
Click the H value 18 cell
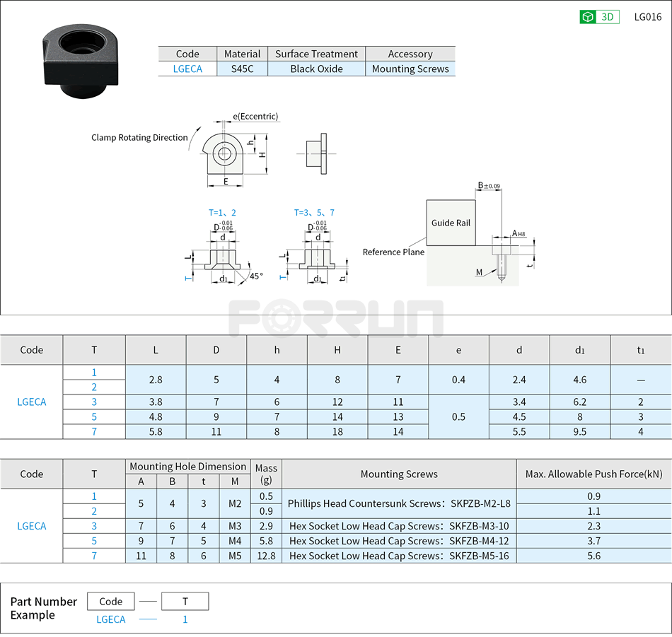click(x=337, y=431)
